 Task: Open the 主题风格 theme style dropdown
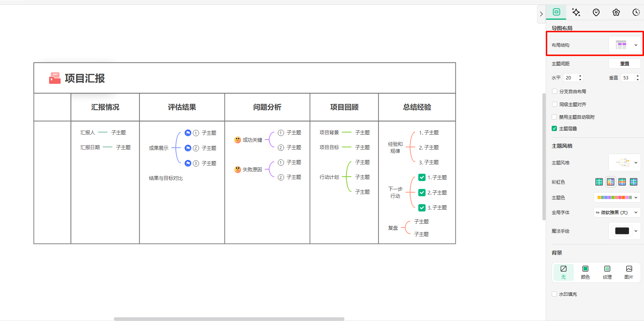[x=625, y=163]
